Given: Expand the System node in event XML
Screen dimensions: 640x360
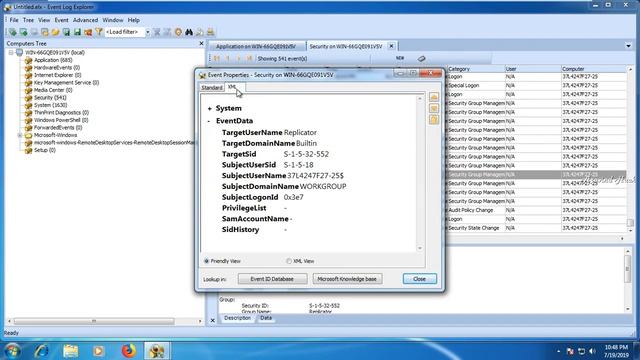Looking at the screenshot, I should click(x=209, y=109).
